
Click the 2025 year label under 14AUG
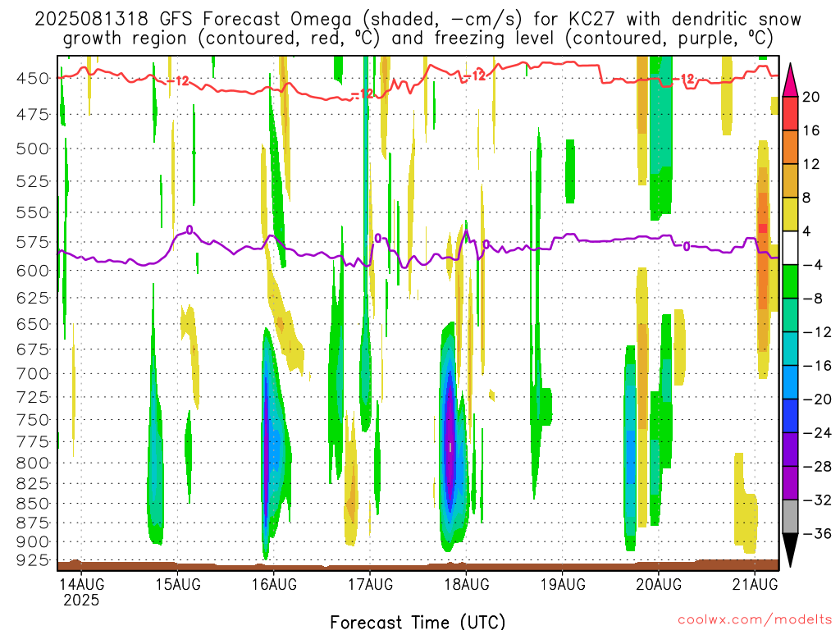tap(81, 600)
